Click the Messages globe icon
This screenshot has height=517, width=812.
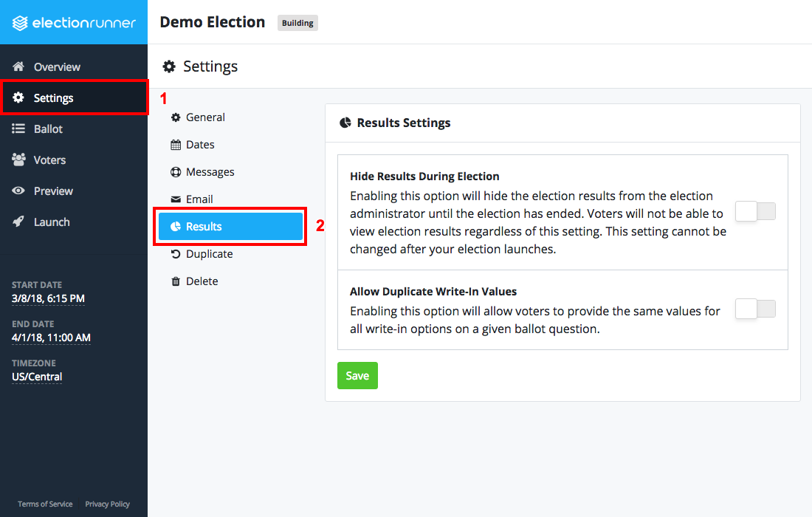pyautogui.click(x=175, y=171)
